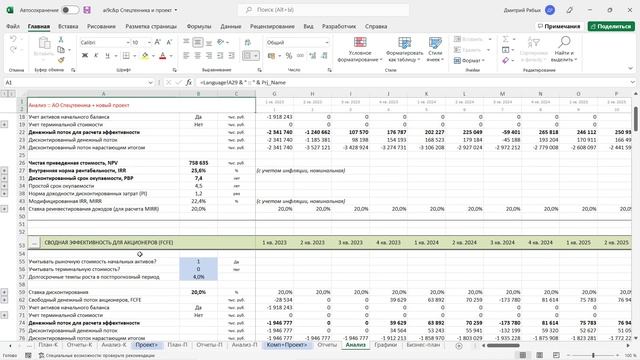Expand the outline group at row 27

pyautogui.click(x=4, y=171)
